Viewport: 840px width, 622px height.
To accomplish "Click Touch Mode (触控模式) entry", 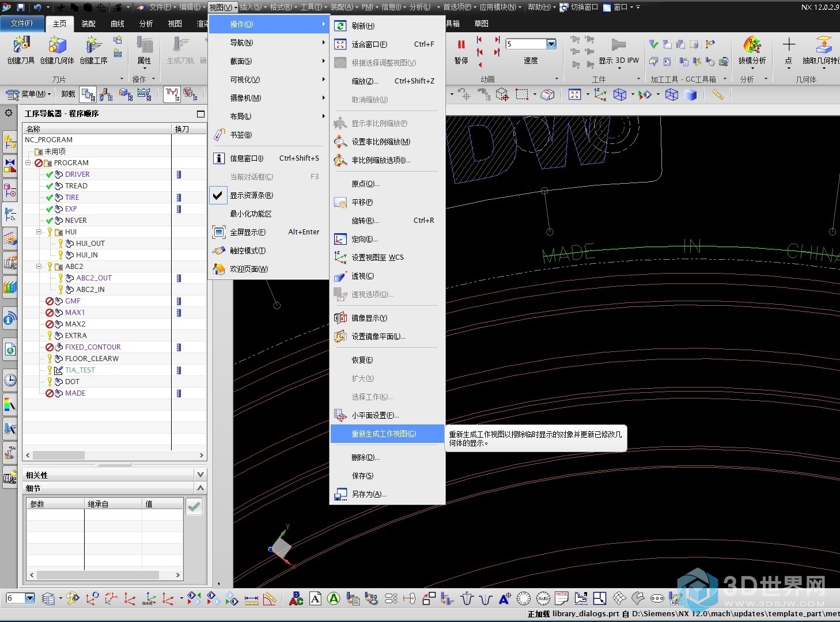I will tap(268, 251).
